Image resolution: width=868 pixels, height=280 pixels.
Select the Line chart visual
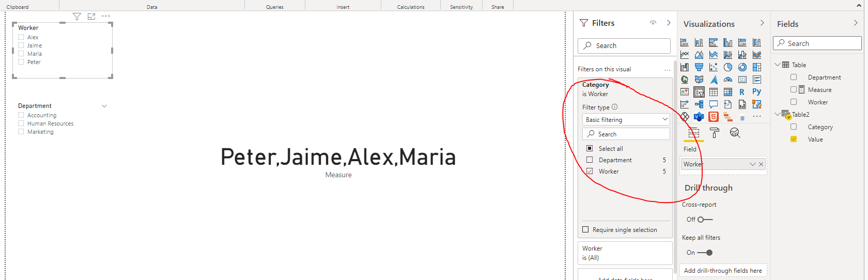(685, 55)
